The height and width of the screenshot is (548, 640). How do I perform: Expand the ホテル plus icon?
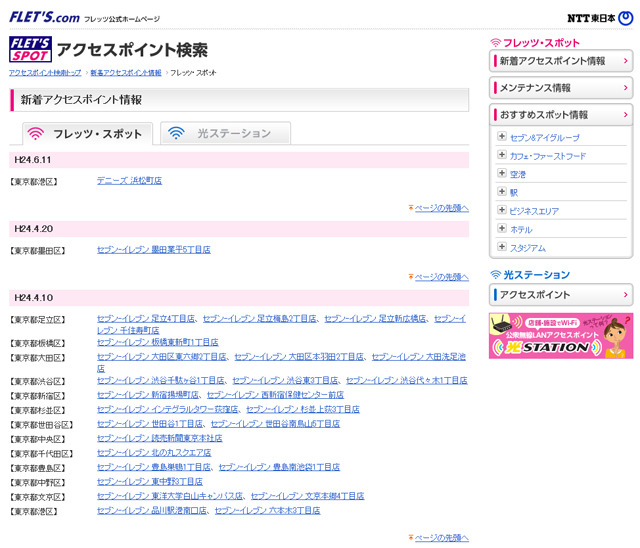pyautogui.click(x=502, y=228)
